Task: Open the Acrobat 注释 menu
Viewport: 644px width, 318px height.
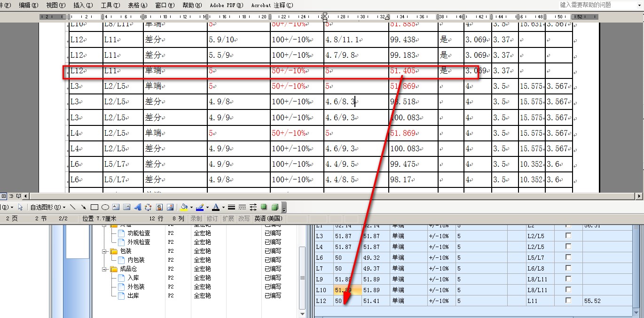Action: [x=272, y=5]
